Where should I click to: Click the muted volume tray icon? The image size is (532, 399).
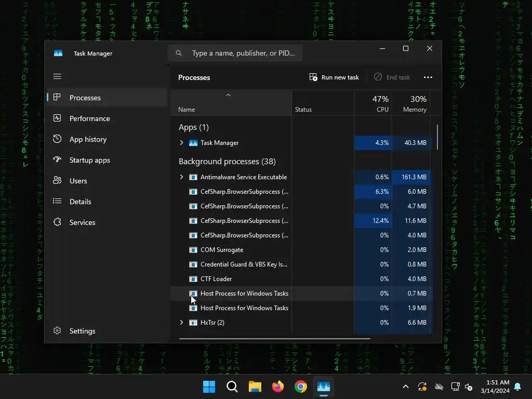click(x=469, y=387)
